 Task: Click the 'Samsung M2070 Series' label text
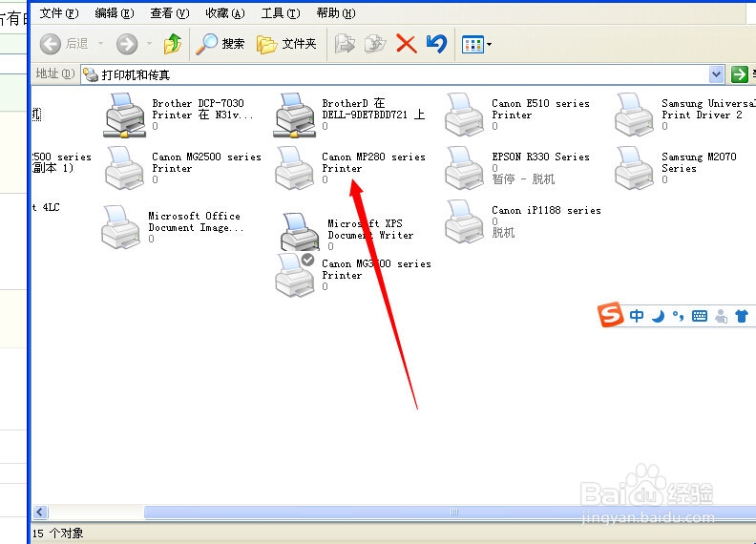(x=699, y=162)
